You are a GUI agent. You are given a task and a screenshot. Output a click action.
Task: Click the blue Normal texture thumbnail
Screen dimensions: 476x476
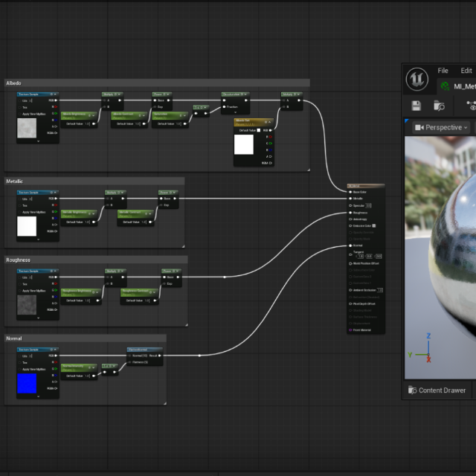click(27, 384)
